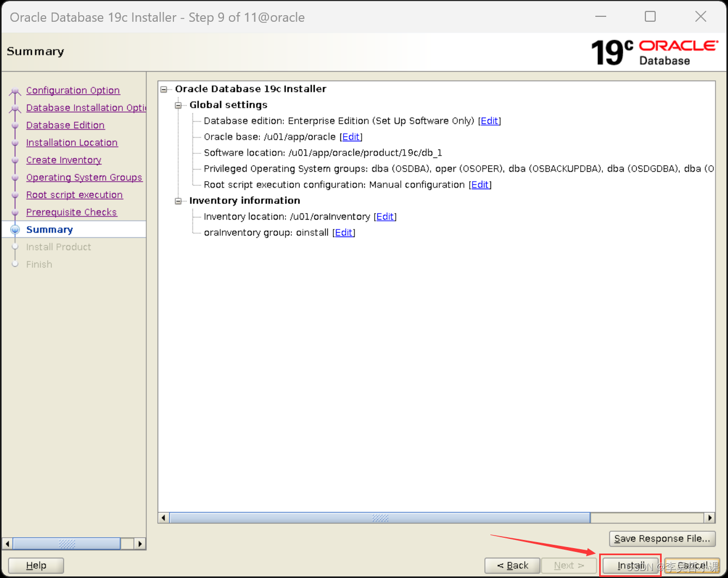728x578 pixels.
Task: Open the Installation Location step
Action: pyautogui.click(x=72, y=142)
